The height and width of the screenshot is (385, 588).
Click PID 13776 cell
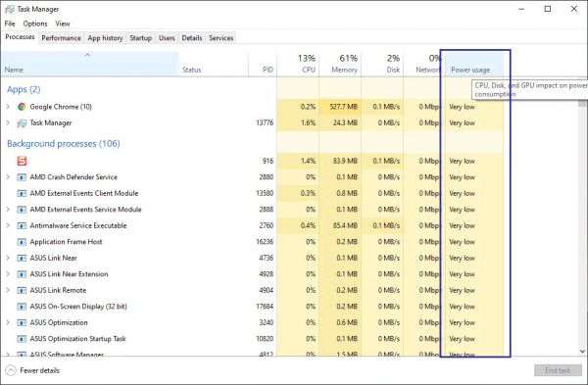(265, 123)
